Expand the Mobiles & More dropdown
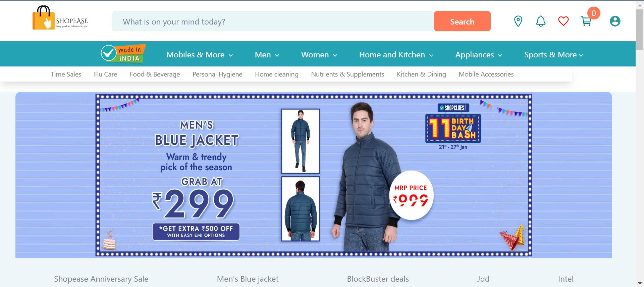 pos(200,55)
